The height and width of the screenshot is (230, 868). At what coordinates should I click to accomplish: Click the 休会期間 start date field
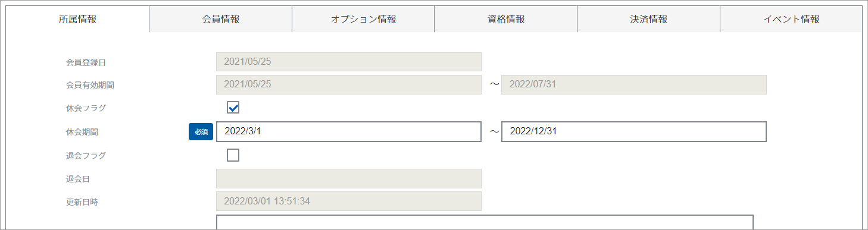tap(349, 131)
